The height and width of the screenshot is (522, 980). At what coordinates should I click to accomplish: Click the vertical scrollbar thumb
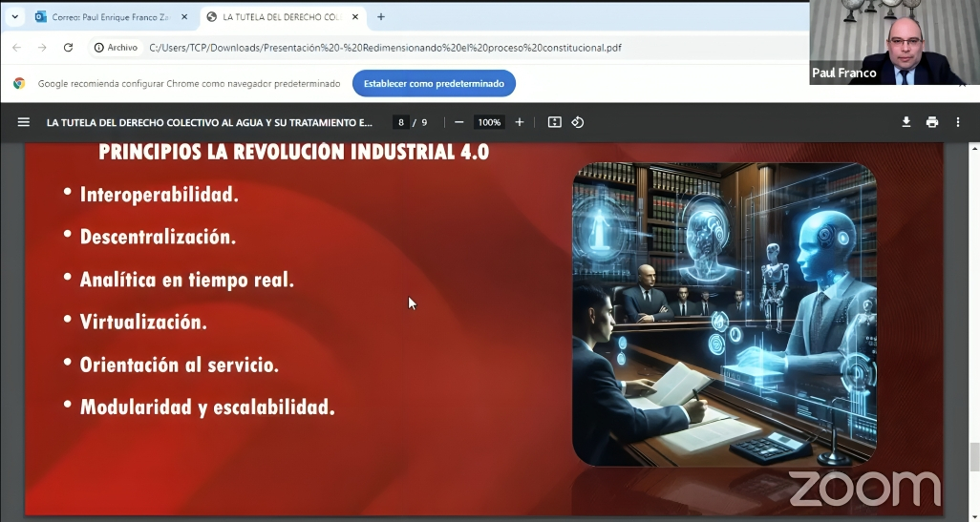pos(974,456)
